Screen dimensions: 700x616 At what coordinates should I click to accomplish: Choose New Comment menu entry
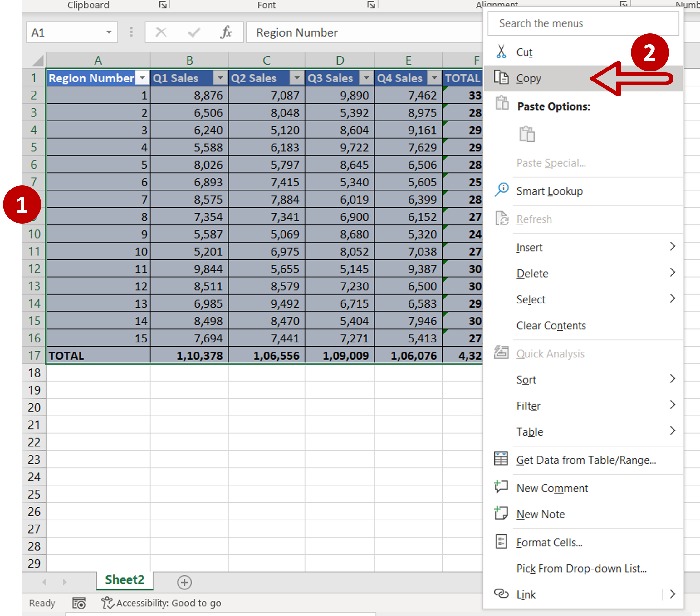coord(584,488)
